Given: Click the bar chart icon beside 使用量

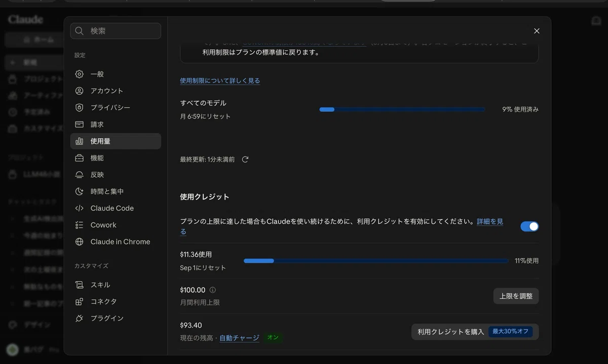Looking at the screenshot, I should click(x=79, y=141).
